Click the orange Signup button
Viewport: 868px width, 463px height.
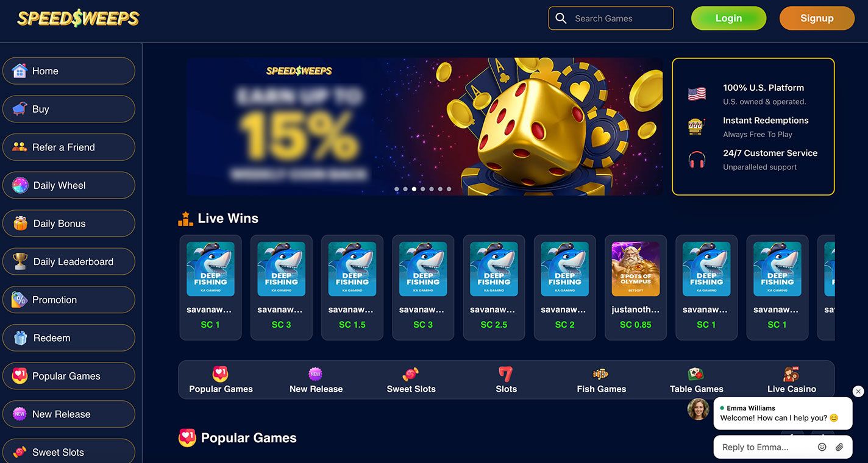coord(817,18)
